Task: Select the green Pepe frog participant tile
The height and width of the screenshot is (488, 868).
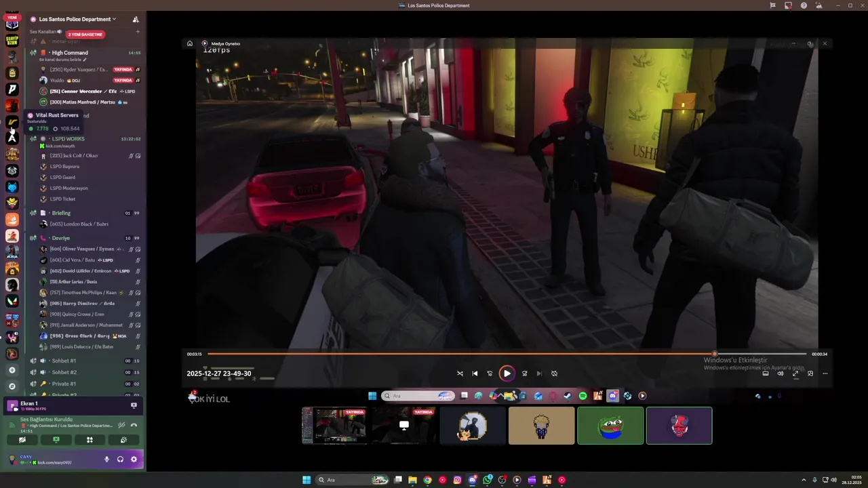Action: coord(610,426)
